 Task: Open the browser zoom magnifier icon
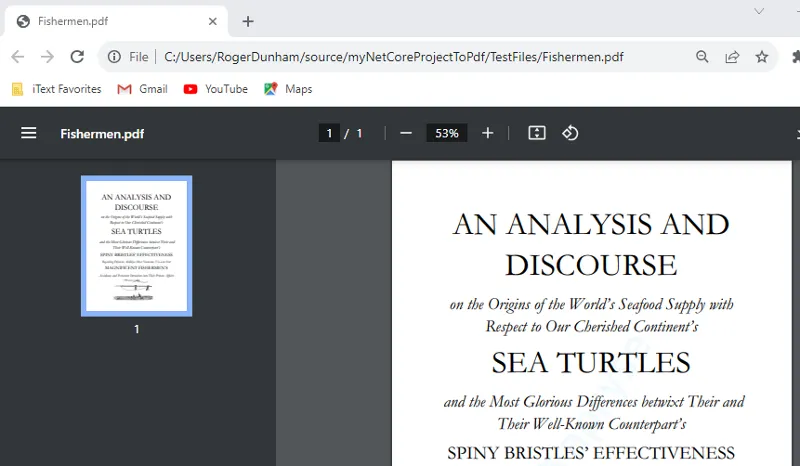click(x=703, y=57)
